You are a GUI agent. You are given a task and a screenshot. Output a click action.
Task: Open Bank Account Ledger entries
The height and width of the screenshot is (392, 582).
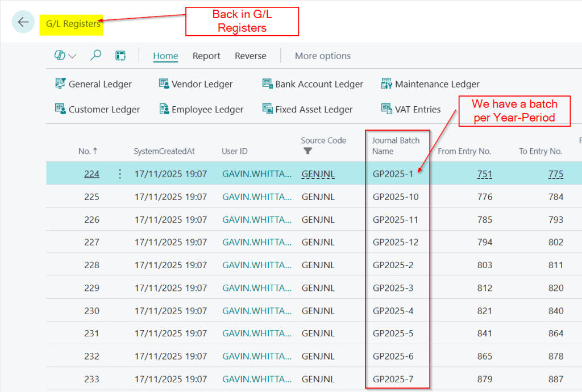coord(312,84)
